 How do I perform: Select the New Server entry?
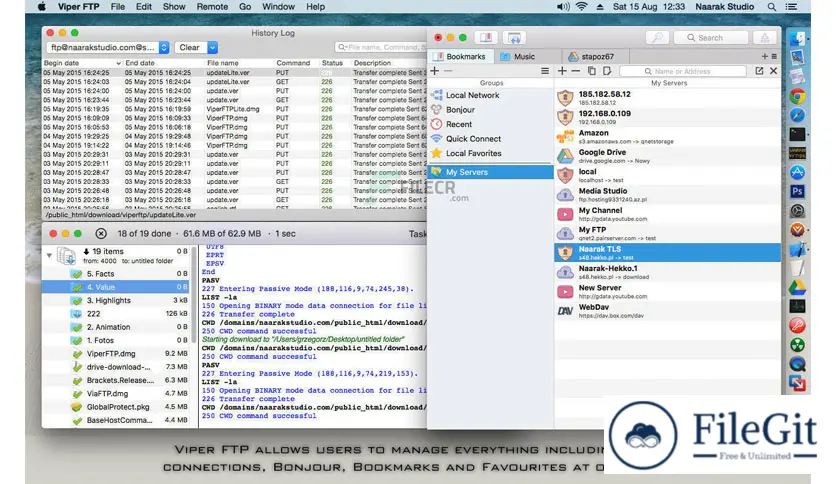[668, 291]
